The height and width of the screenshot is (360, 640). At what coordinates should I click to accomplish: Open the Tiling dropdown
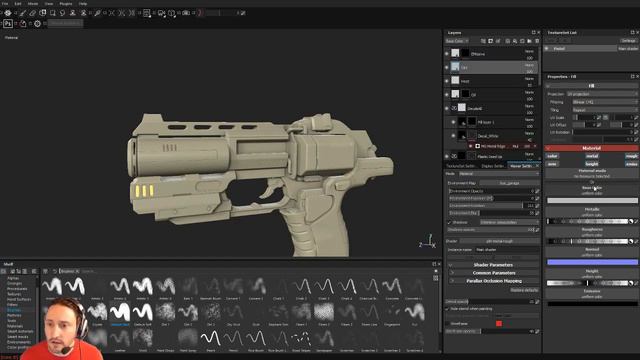[x=604, y=110]
